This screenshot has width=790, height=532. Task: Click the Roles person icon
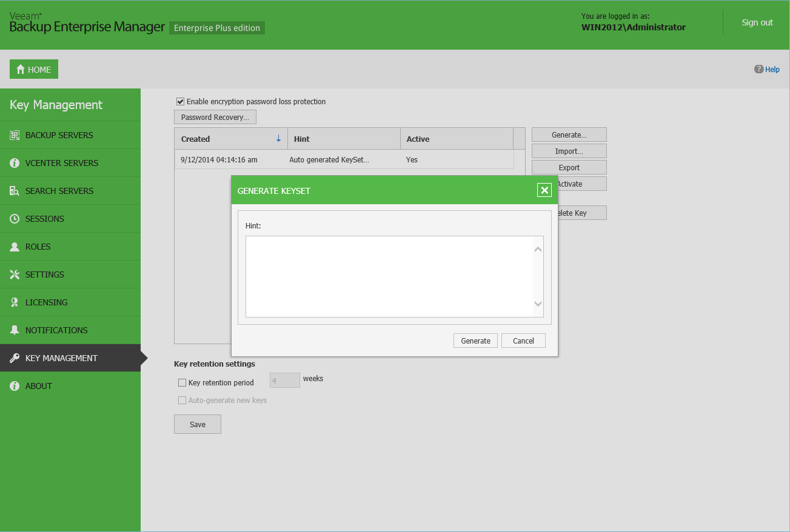[x=15, y=247]
